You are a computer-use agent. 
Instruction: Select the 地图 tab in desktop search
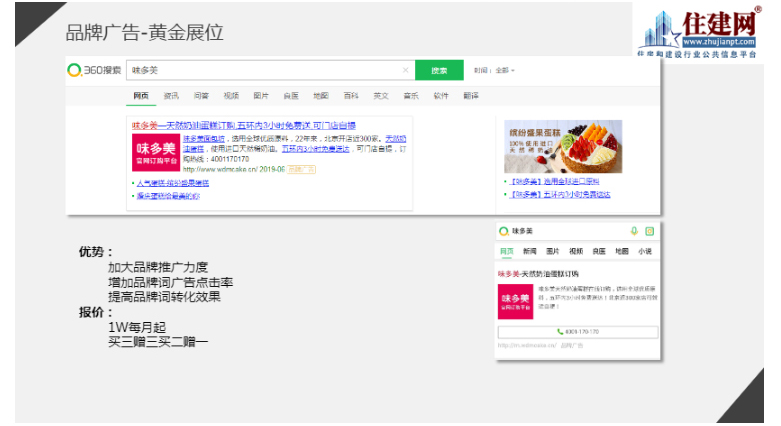coord(320,96)
